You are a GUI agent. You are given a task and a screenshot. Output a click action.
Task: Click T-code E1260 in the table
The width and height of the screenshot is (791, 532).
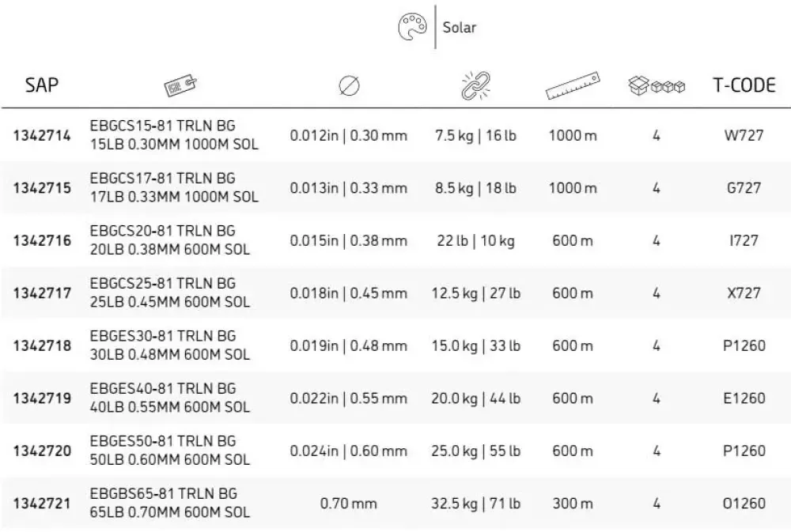[744, 398]
